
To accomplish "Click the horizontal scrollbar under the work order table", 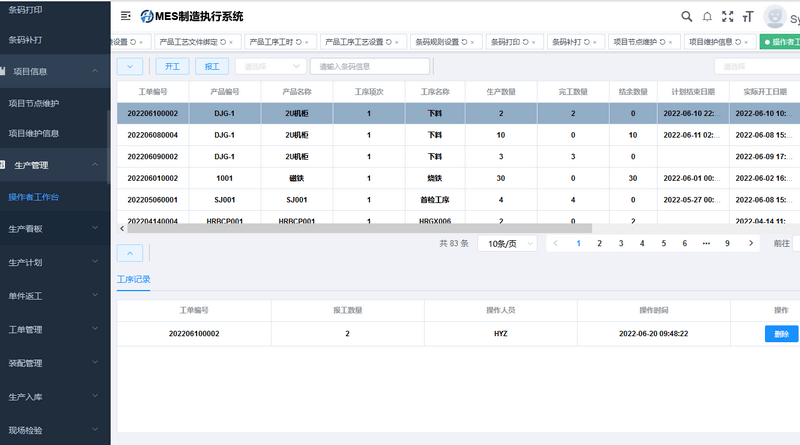I will pos(360,229).
